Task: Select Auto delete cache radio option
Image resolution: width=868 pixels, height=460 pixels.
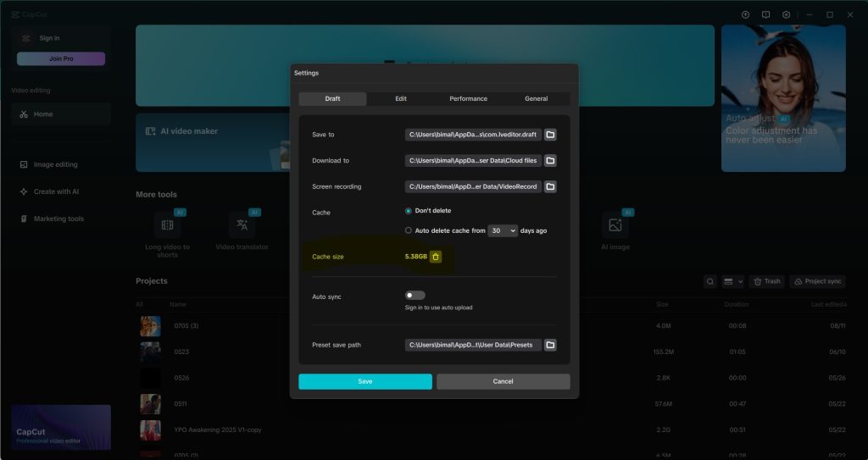Action: [409, 230]
